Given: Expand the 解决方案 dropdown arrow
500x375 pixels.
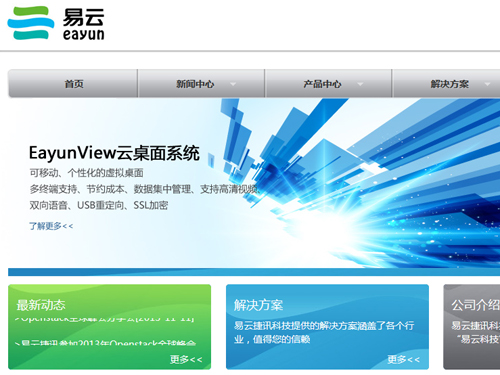Looking at the screenshot, I should pos(487,84).
